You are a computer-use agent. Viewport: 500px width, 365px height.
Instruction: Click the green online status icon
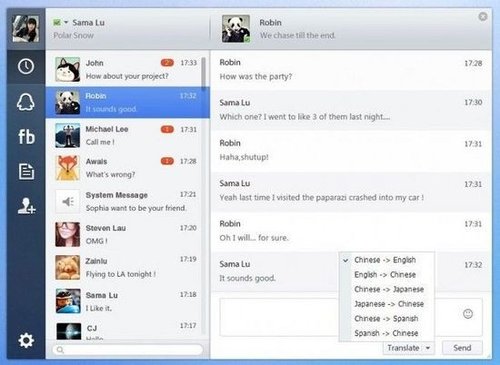[x=57, y=22]
